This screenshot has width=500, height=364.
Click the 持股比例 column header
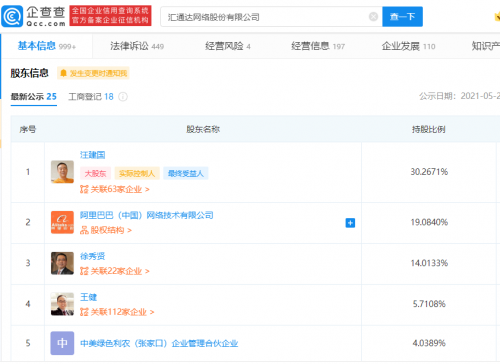click(x=429, y=129)
